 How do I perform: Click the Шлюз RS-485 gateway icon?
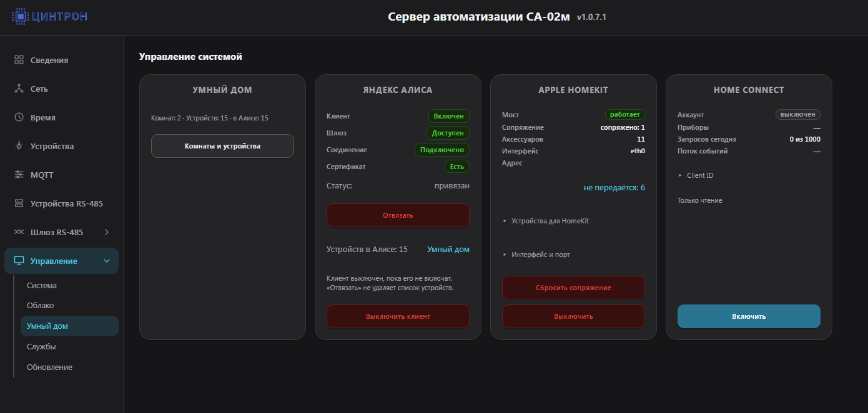click(19, 232)
